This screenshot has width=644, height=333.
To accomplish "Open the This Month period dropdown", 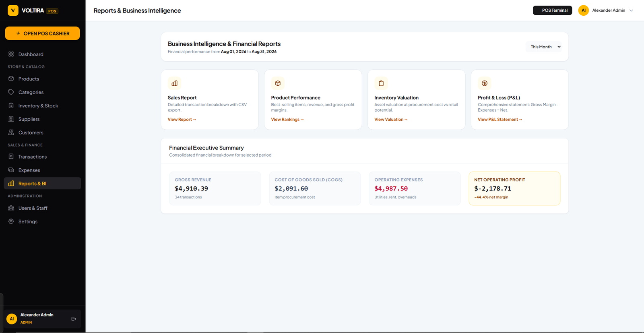I will 544,47.
